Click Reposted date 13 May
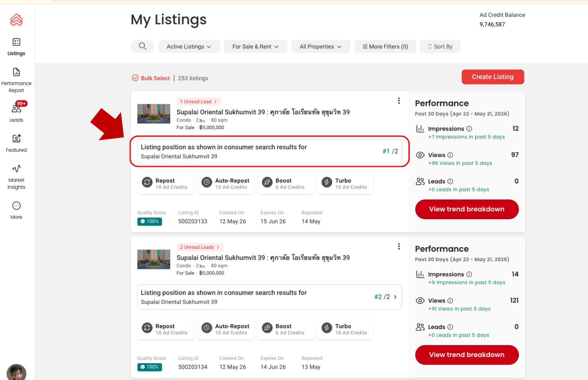Screen dimensions: 588x380 [x=311, y=367]
